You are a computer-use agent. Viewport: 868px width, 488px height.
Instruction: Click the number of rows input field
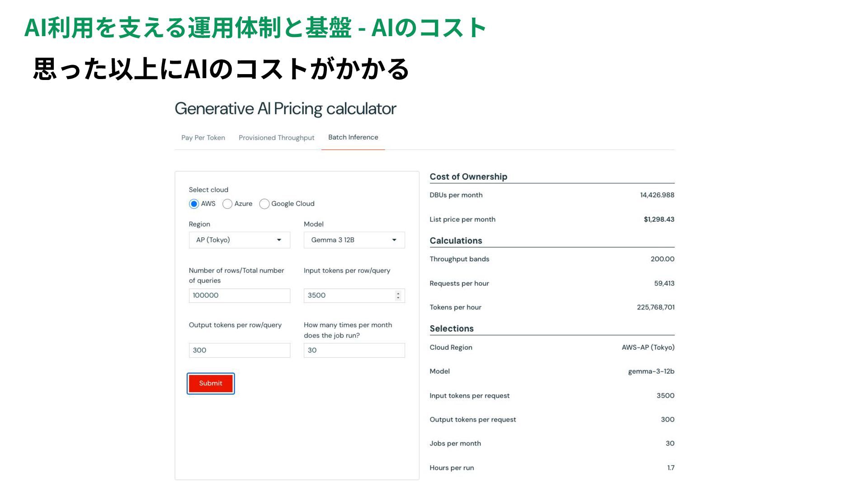(x=239, y=296)
